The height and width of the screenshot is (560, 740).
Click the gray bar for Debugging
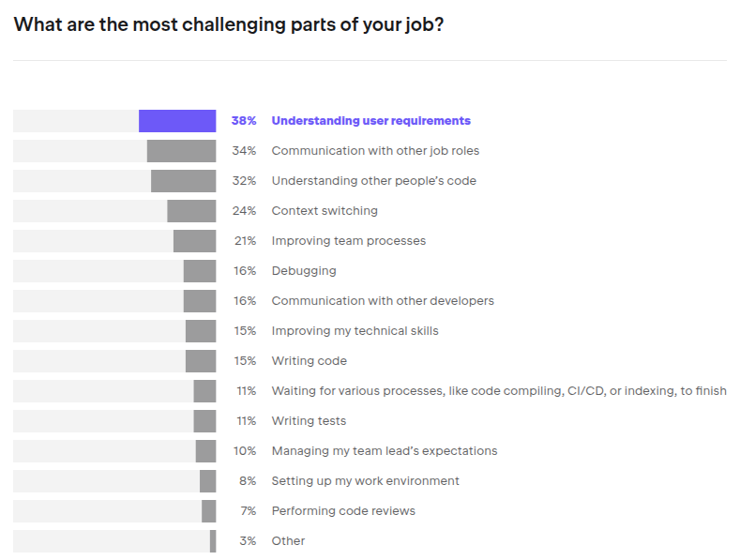[x=199, y=271]
